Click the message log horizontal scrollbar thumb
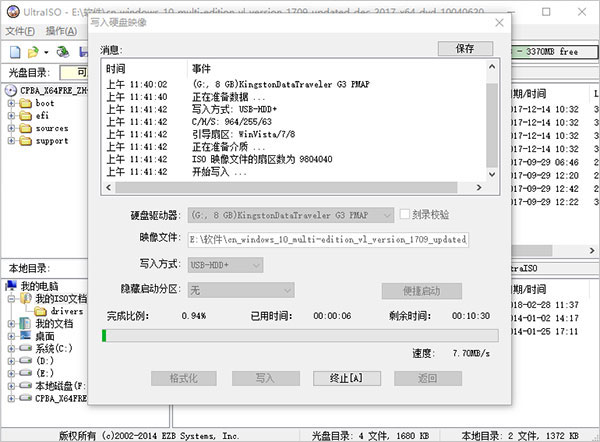The image size is (600, 442). coord(286,188)
